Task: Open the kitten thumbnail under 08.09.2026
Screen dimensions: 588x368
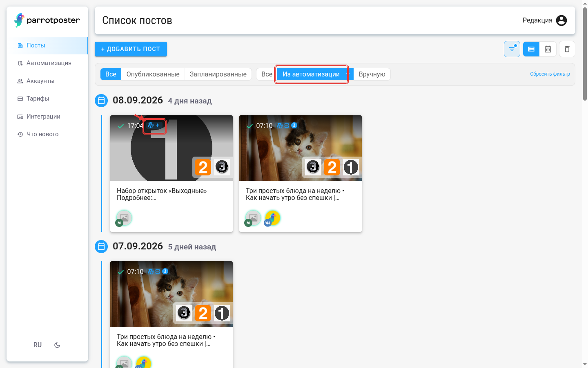Action: point(301,148)
